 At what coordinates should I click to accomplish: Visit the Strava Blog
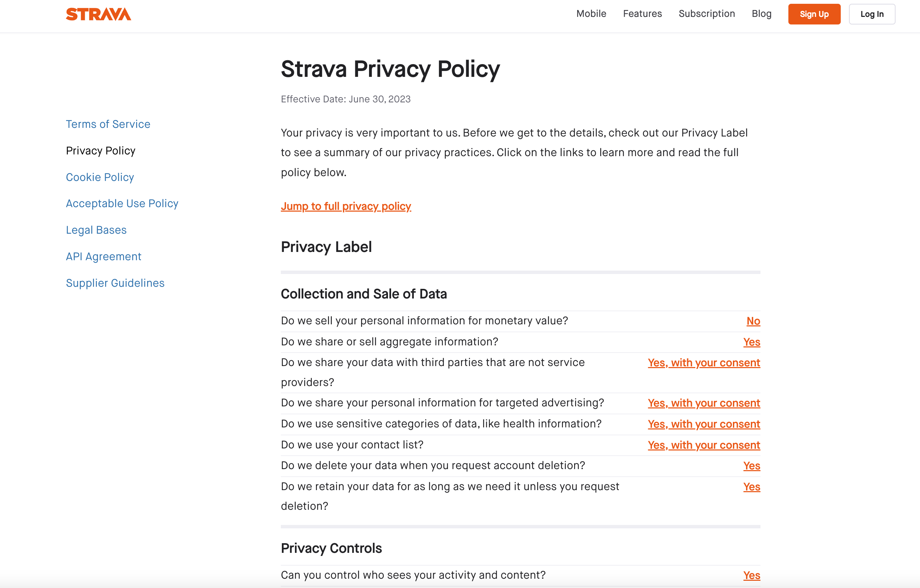pos(761,14)
